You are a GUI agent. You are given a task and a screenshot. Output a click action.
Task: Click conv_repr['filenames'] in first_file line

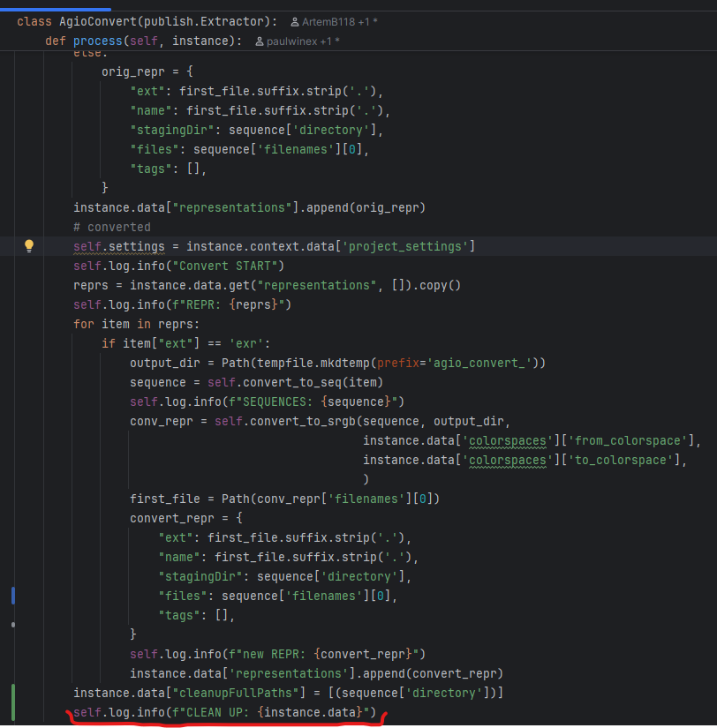[x=335, y=499]
